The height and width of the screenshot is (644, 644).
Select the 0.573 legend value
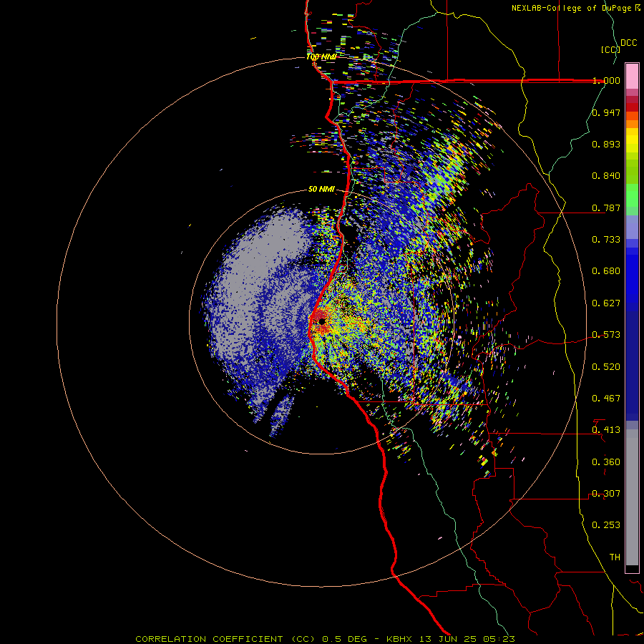coord(606,335)
